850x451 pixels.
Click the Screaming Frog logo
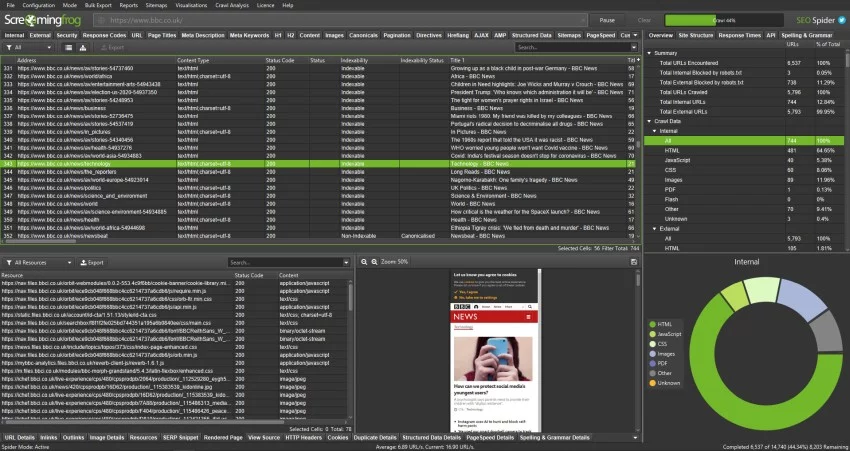[43, 21]
